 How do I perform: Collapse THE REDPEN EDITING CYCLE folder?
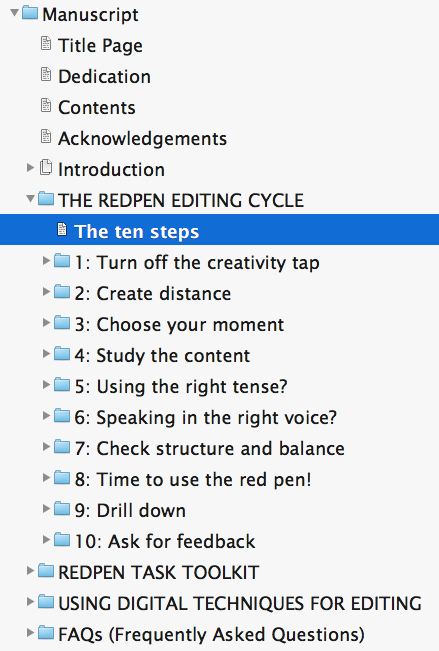coord(30,199)
